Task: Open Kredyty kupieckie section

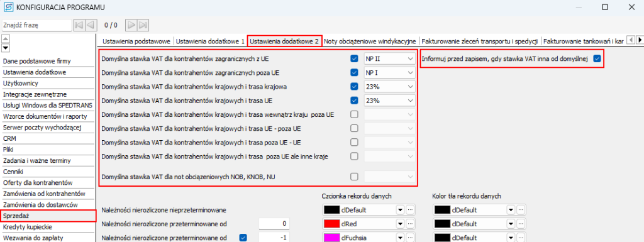Action: [48, 227]
